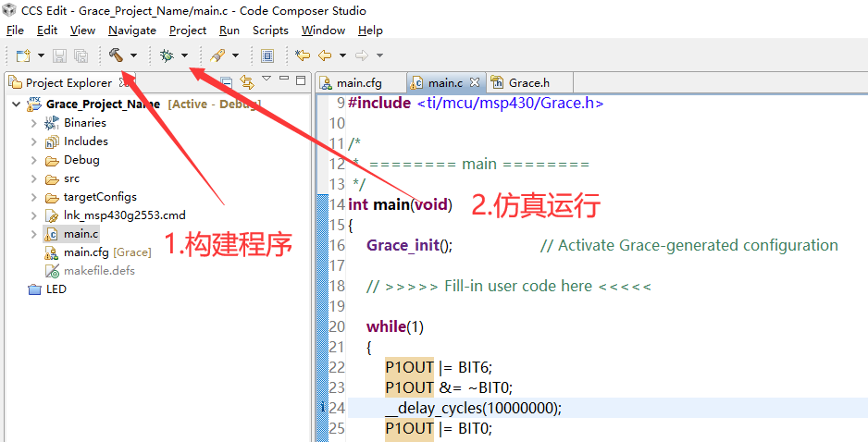Select makefile.defs in tree
This screenshot has width=868, height=442.
tap(99, 271)
